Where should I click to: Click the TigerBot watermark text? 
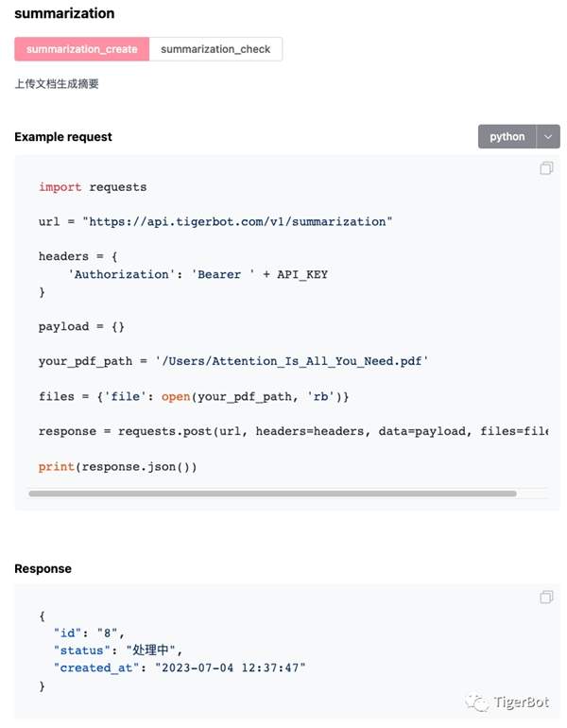pyautogui.click(x=524, y=702)
